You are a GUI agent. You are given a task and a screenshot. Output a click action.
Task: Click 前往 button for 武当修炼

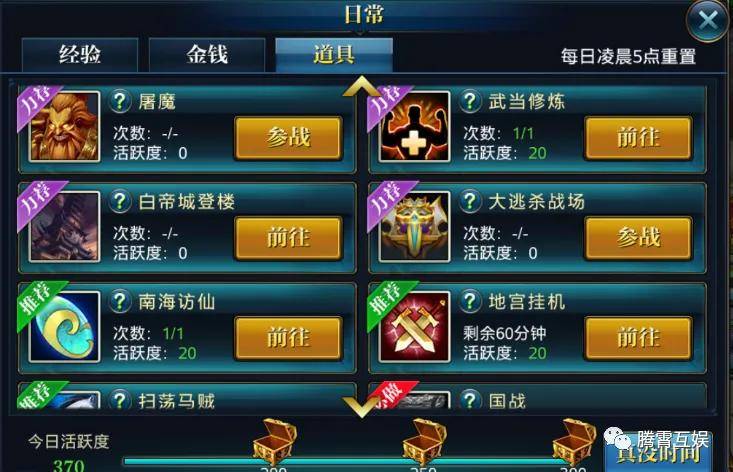coord(638,138)
